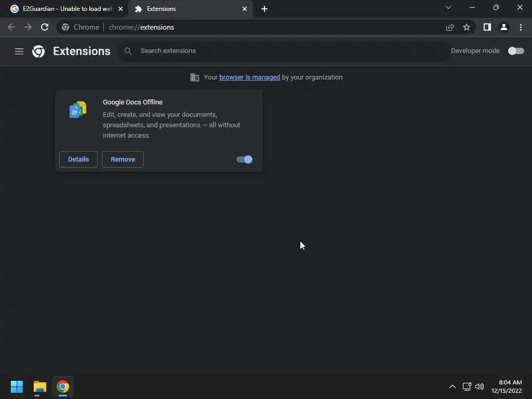This screenshot has width=532, height=399.
Task: Open the Windows Start menu
Action: 17,387
